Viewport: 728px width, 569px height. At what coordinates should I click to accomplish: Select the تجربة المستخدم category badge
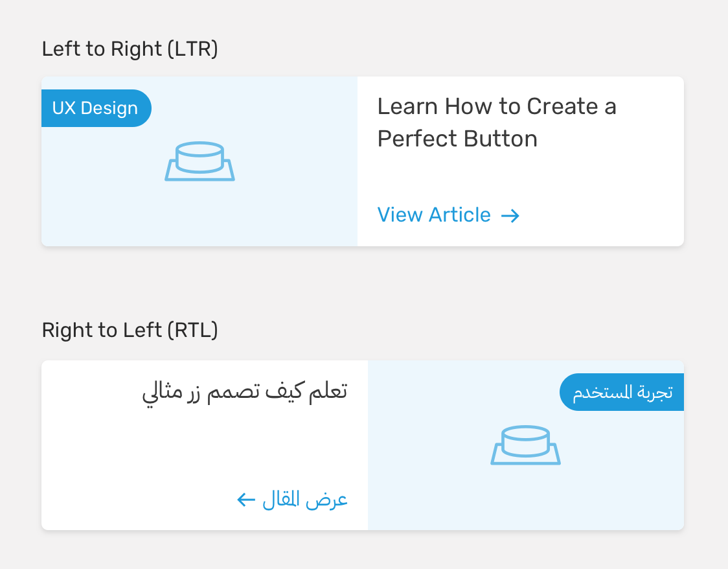click(622, 391)
